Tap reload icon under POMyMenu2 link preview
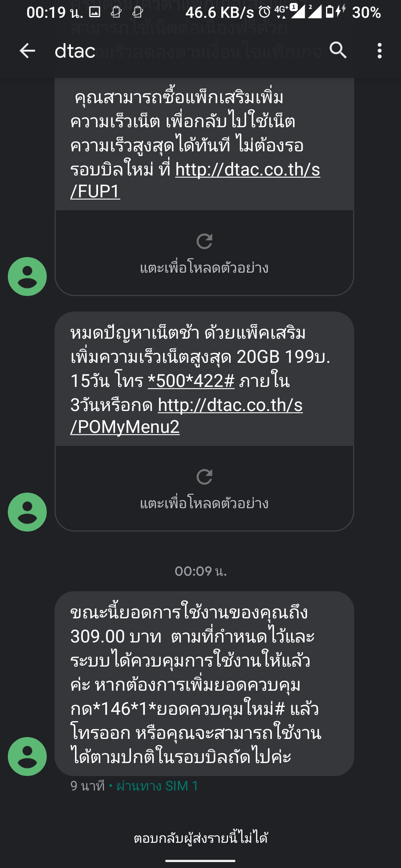The height and width of the screenshot is (868, 401). (x=204, y=477)
